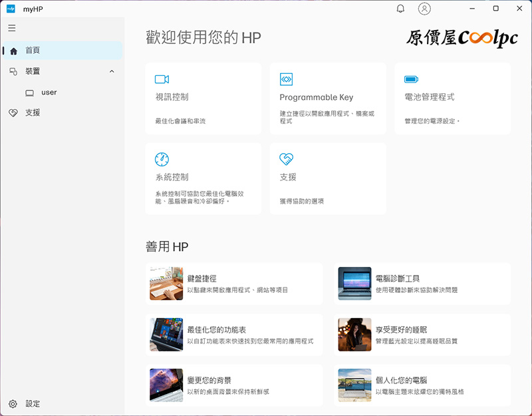Click the 最佳化會議和串流 description text
532x416 pixels.
(x=180, y=121)
